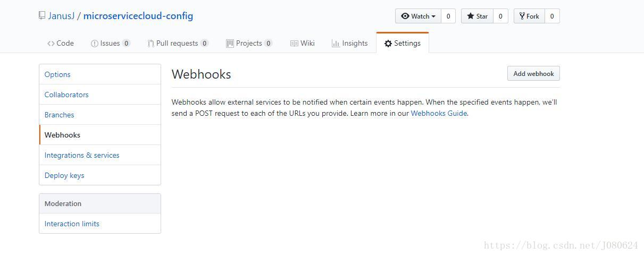Click the Issues counter badge showing 0

[x=126, y=44]
